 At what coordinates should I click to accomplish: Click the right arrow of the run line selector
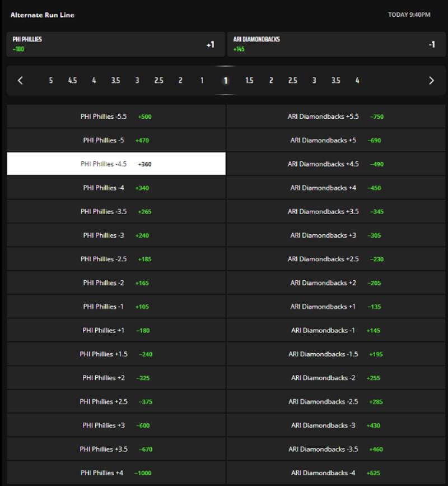click(431, 80)
